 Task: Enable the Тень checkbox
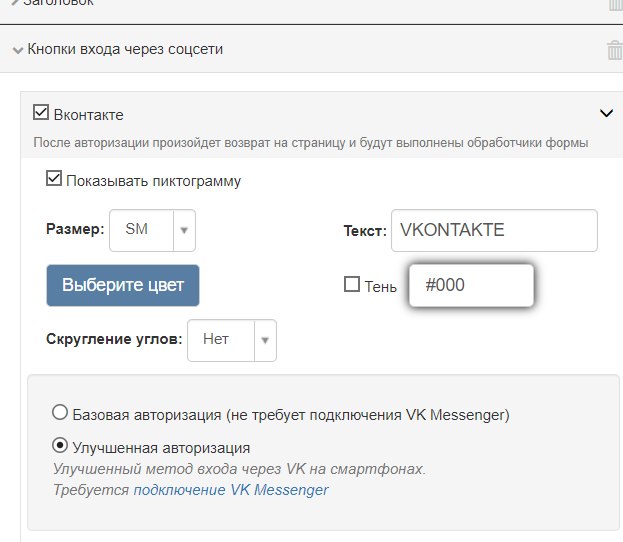(352, 285)
